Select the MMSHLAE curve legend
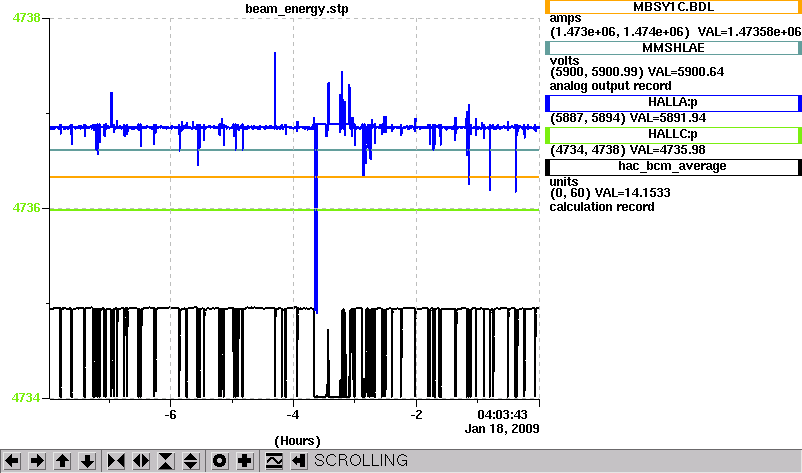 (673, 48)
